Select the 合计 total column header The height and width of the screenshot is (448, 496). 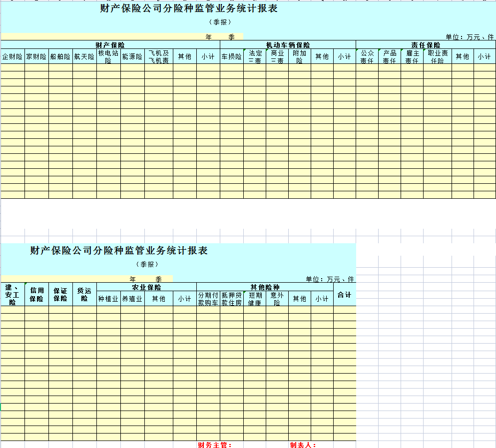345,295
